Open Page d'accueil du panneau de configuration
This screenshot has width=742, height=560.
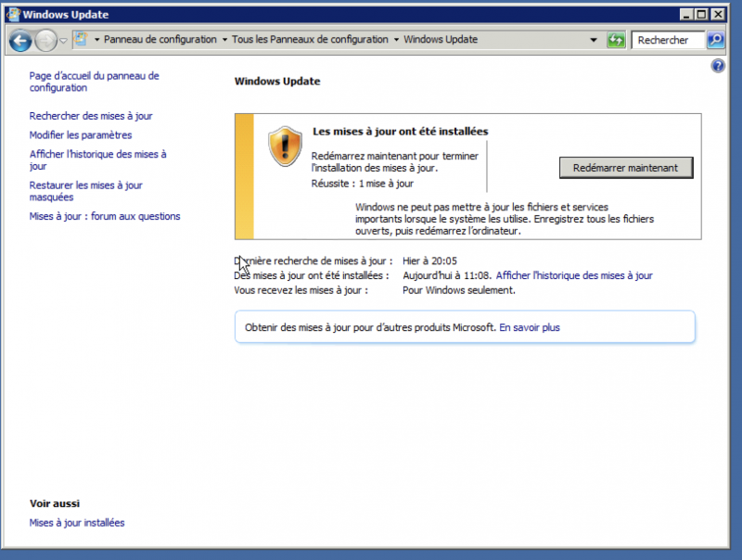pos(94,82)
